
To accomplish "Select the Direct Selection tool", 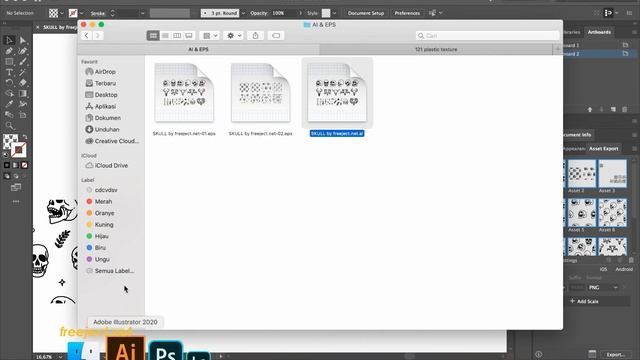I will [x=23, y=40].
